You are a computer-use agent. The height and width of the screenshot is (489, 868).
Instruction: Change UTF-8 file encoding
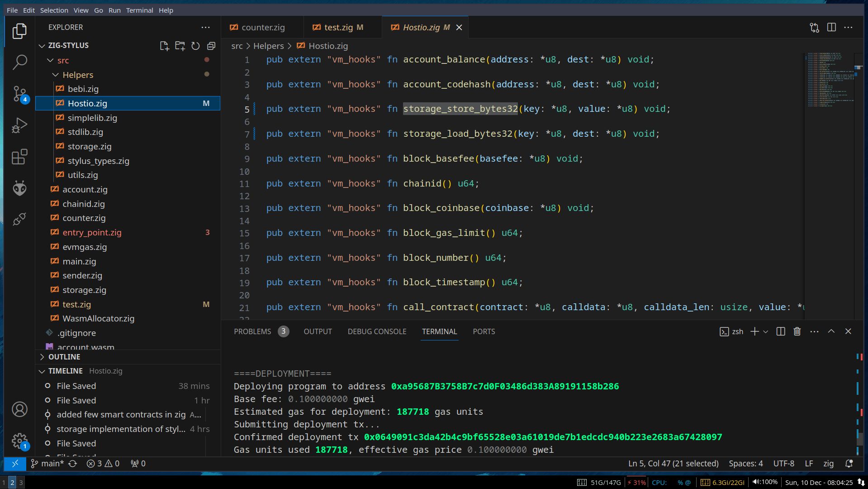[783, 463]
